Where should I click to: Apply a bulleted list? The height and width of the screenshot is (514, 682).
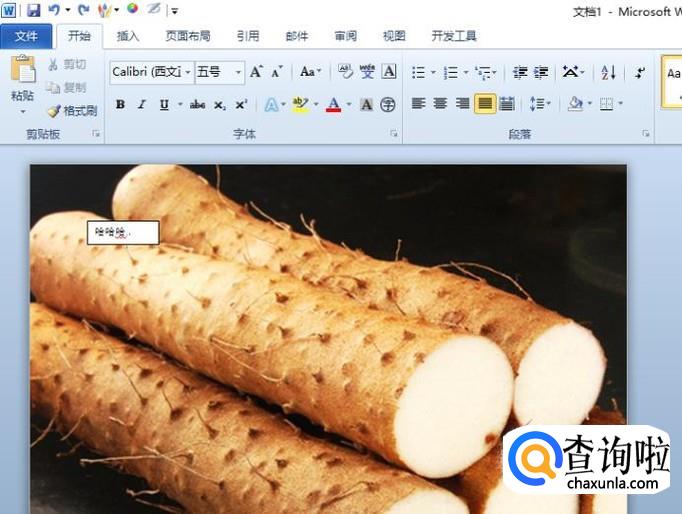tap(418, 72)
